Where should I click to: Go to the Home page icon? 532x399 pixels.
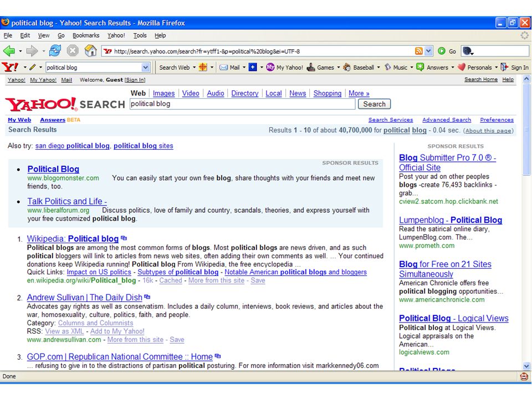[x=90, y=51]
